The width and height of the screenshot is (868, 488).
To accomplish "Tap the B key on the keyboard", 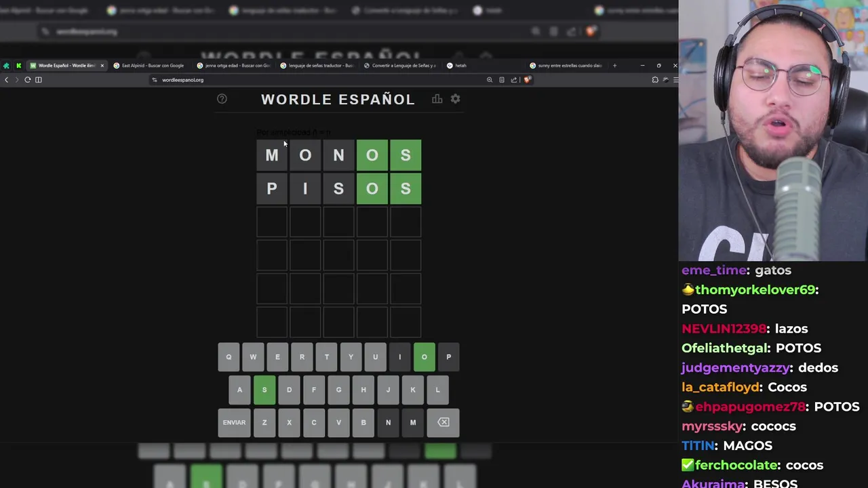I will tap(363, 422).
